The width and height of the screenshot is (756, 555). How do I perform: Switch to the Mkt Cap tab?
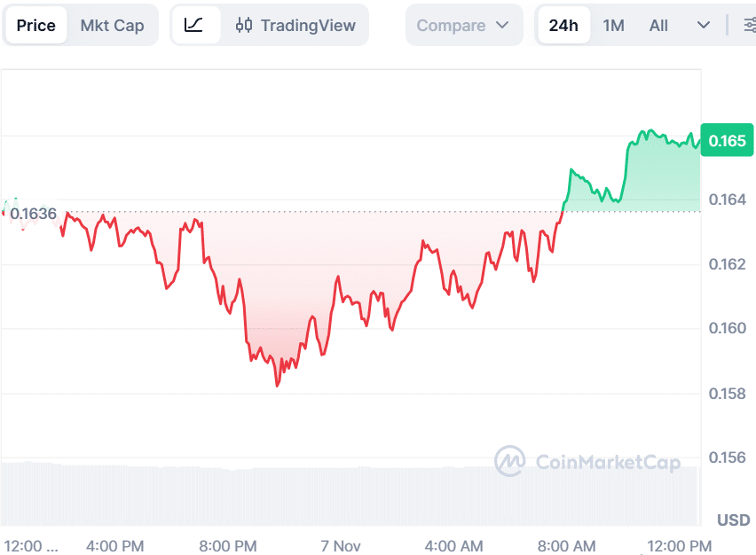point(112,25)
